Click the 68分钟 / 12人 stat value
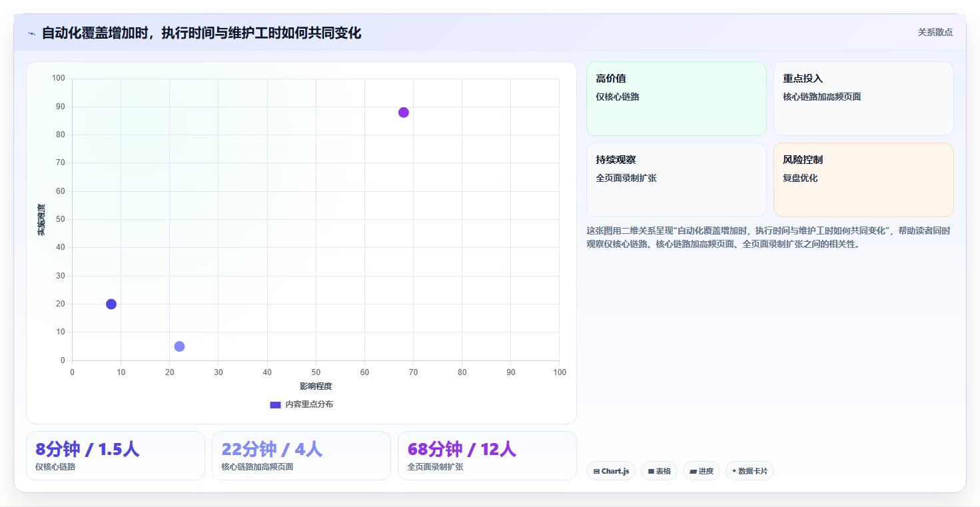Image resolution: width=980 pixels, height=507 pixels. pyautogui.click(x=462, y=449)
